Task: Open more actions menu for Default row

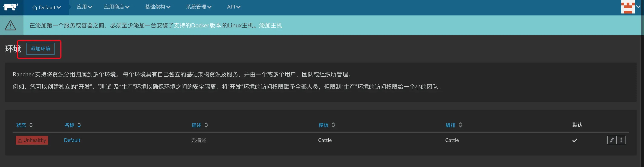Action: click(621, 140)
